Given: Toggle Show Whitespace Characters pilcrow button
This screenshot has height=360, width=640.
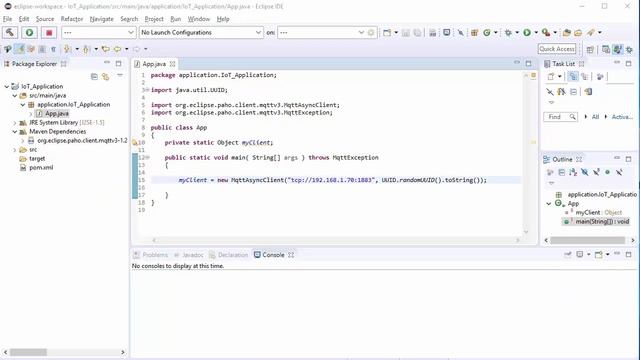Looking at the screenshot, I should tap(53, 49).
